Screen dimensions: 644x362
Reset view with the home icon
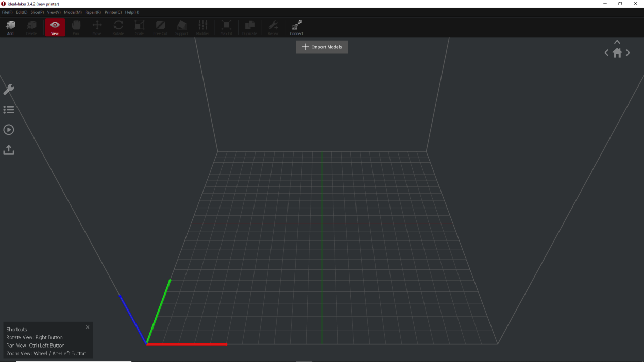[x=617, y=53]
